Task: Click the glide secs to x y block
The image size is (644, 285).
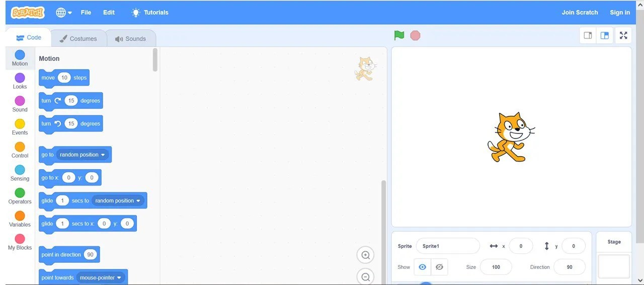Action: pyautogui.click(x=88, y=224)
